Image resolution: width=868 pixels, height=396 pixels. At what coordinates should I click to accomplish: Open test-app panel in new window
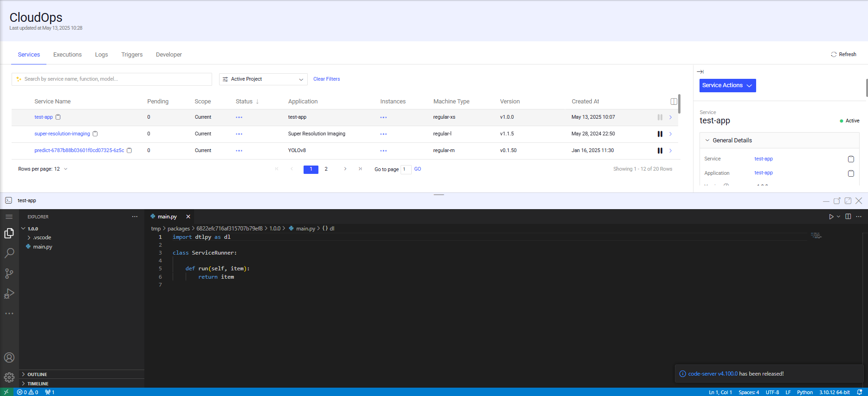[837, 201]
